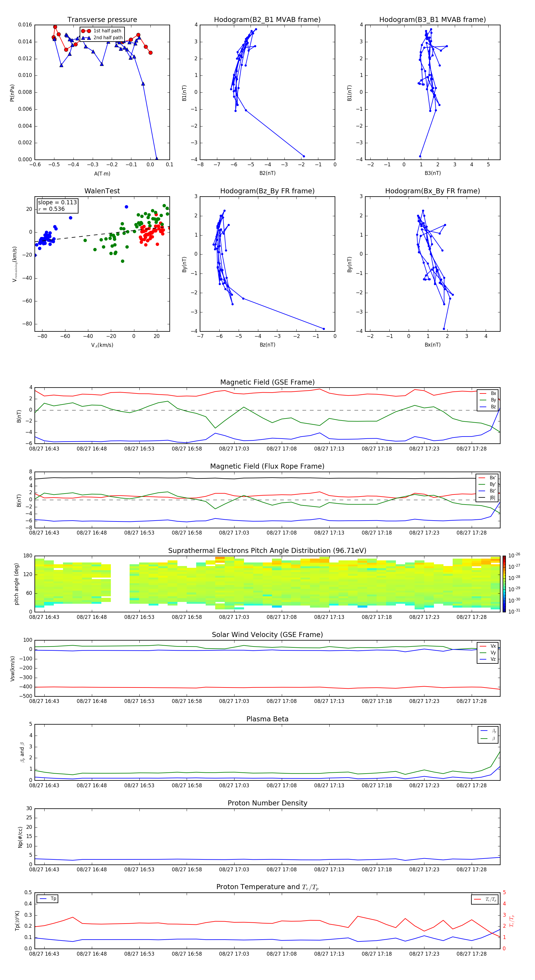Click the '|B|' entry in flux rope legend
The image size is (535, 980).
pos(487,498)
